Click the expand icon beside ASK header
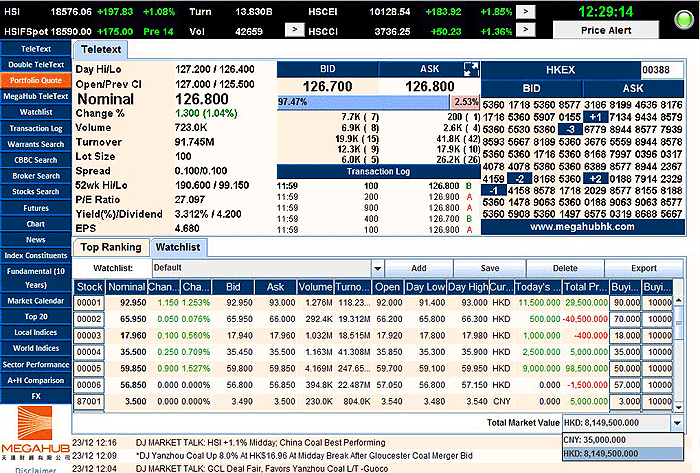The width and height of the screenshot is (700, 473). [469, 69]
